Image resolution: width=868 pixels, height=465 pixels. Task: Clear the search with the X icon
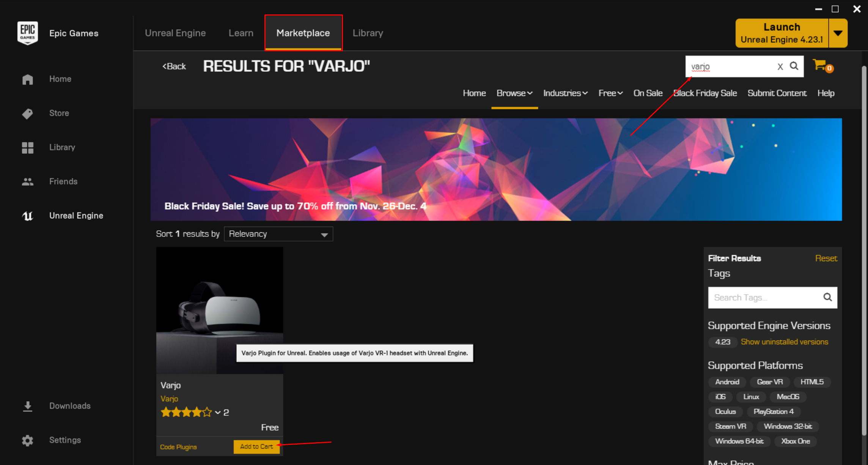[x=780, y=66]
